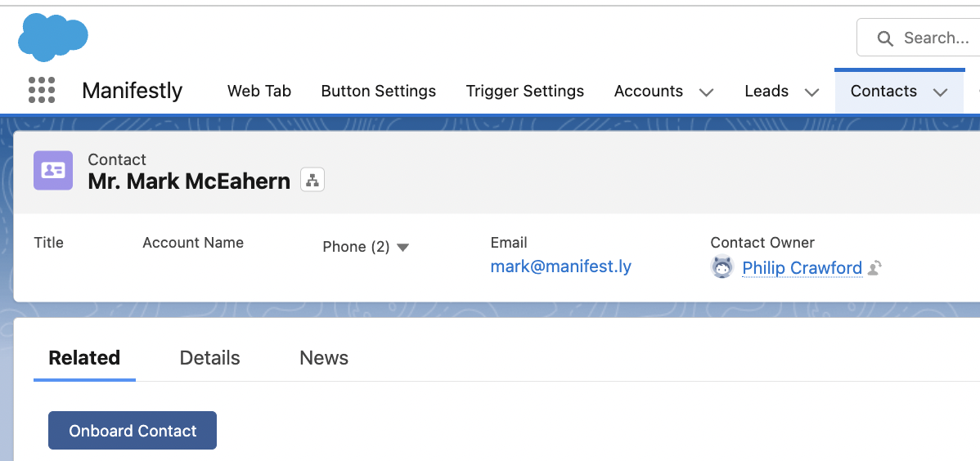
Task: View contact hierarchy icon beside name
Action: click(312, 181)
